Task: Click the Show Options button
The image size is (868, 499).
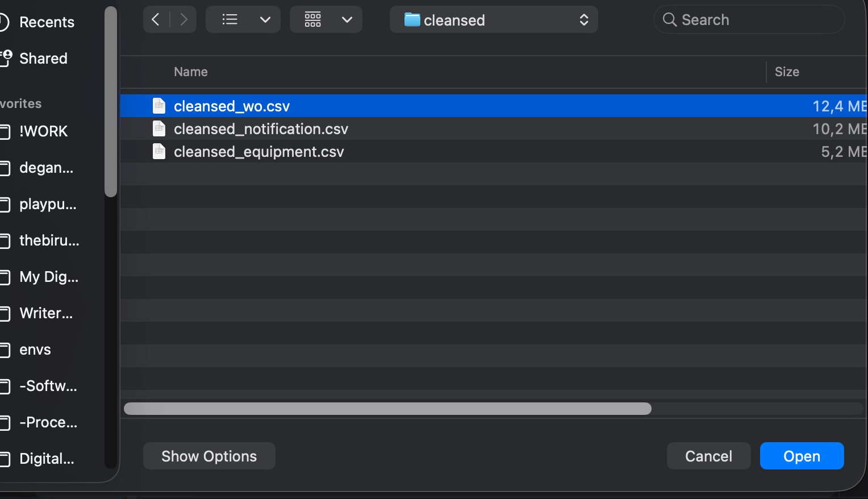Action: (x=209, y=456)
